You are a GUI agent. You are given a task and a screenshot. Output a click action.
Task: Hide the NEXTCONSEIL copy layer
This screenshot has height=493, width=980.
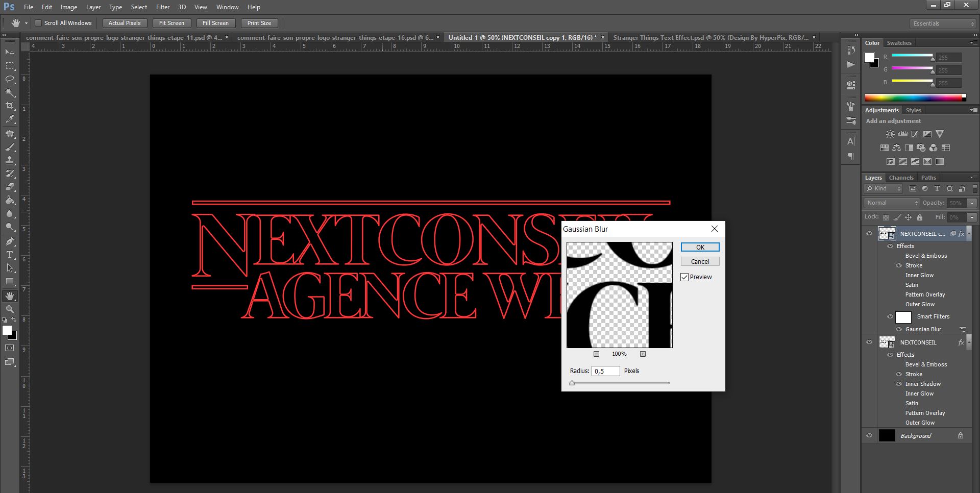click(x=869, y=234)
